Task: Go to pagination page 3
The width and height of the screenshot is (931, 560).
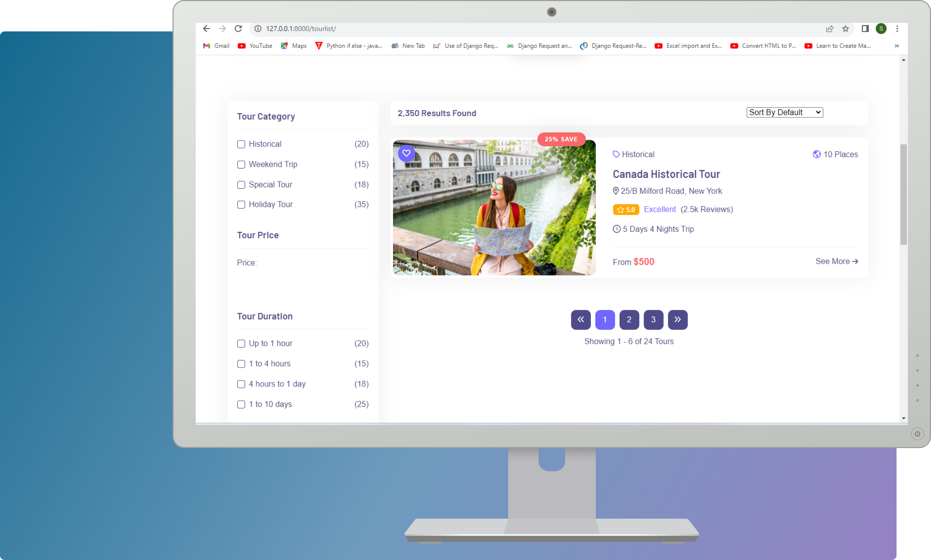Action: click(653, 320)
